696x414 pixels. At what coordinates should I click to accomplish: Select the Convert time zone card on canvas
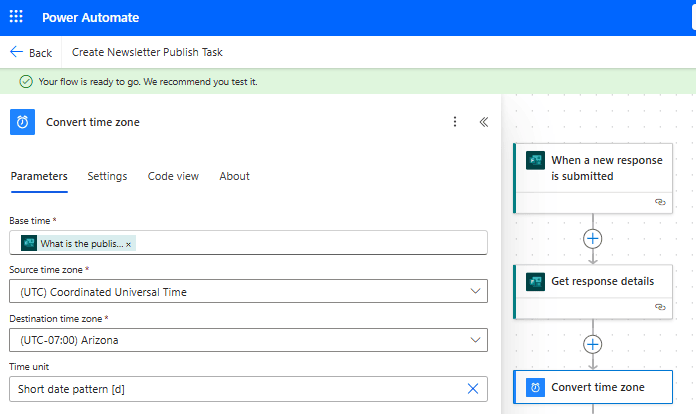coord(593,387)
